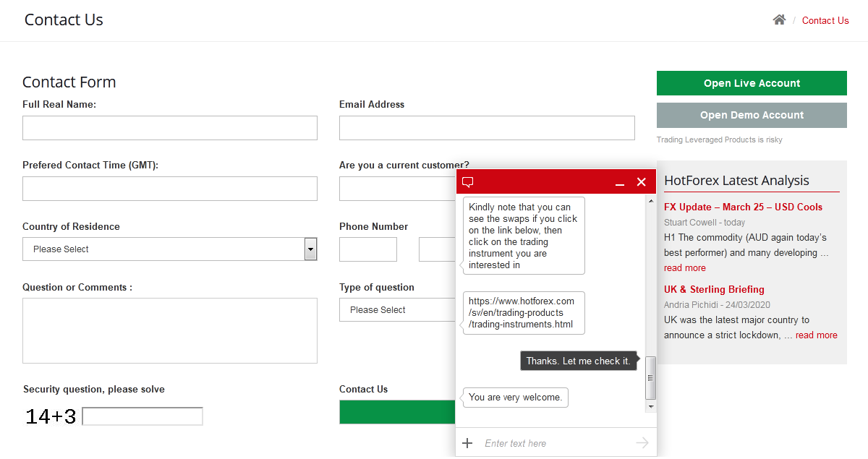Click the 'Stuart Cowell - today' byline
Viewport: 868px width, 459px height.
click(x=705, y=223)
